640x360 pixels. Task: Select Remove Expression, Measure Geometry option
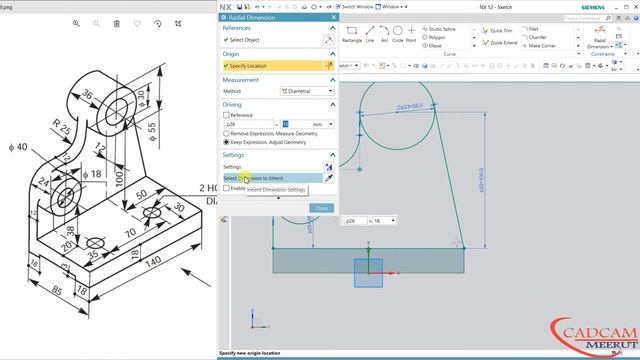[226, 133]
